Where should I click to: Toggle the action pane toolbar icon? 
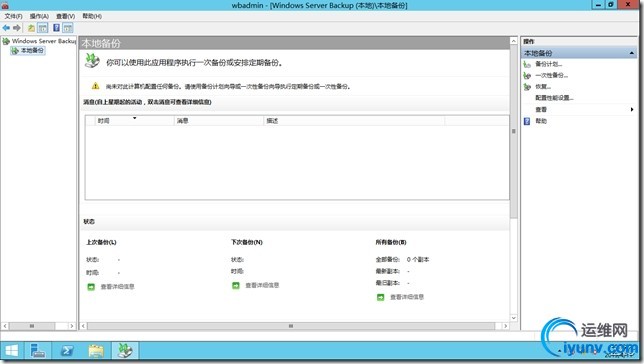click(x=68, y=28)
